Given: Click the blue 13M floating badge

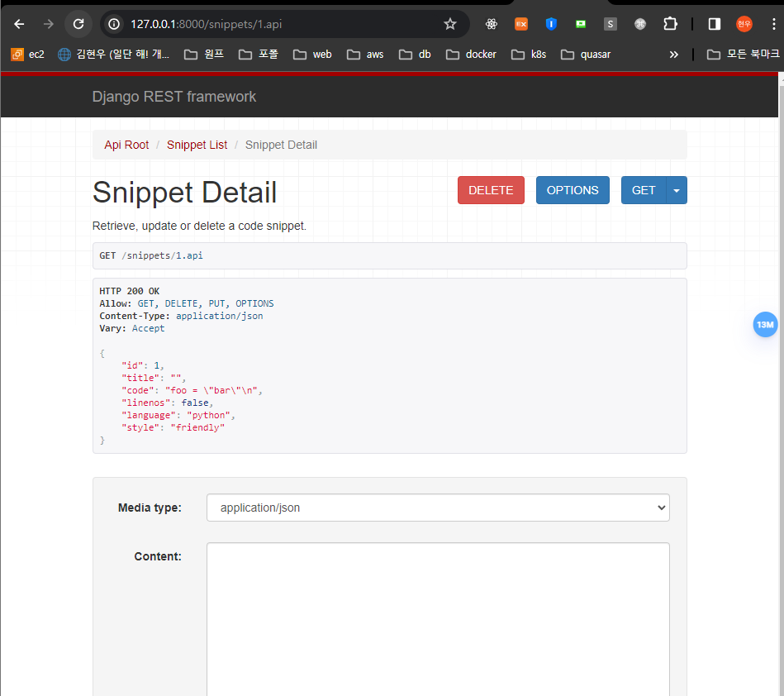Looking at the screenshot, I should [x=765, y=325].
